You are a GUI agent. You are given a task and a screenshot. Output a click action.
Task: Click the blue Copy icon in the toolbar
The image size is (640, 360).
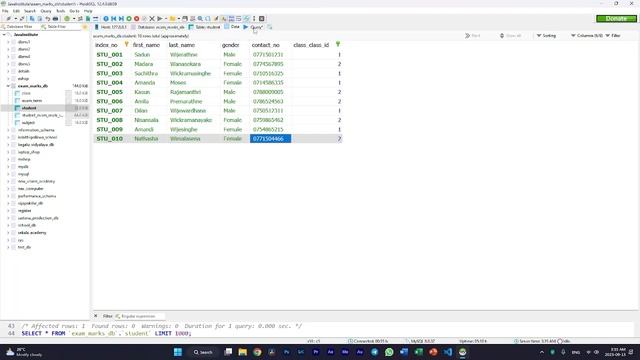(32, 19)
